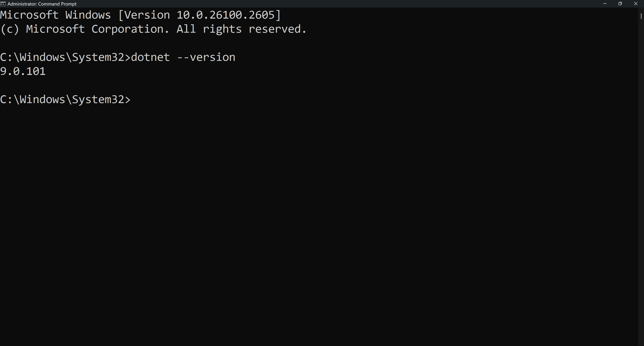The image size is (644, 346).
Task: Click the 'Administrator: Command Prompt' title text
Action: point(42,4)
